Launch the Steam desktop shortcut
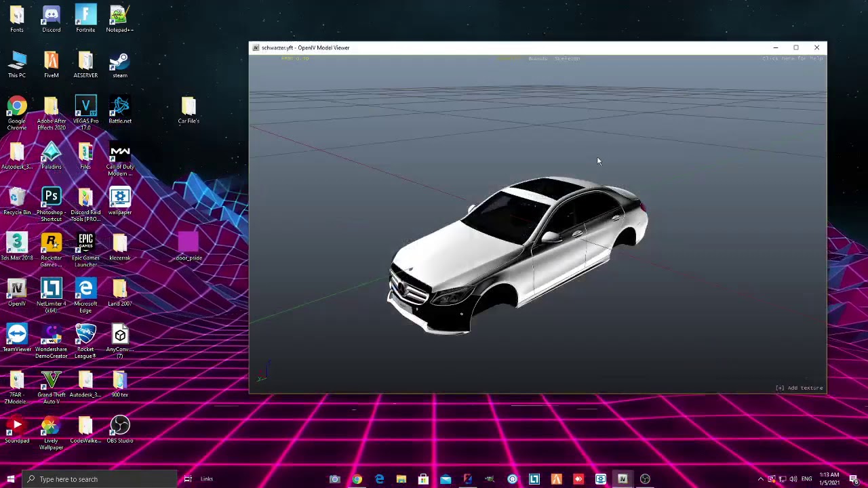The height and width of the screenshot is (488, 868). coord(119,64)
